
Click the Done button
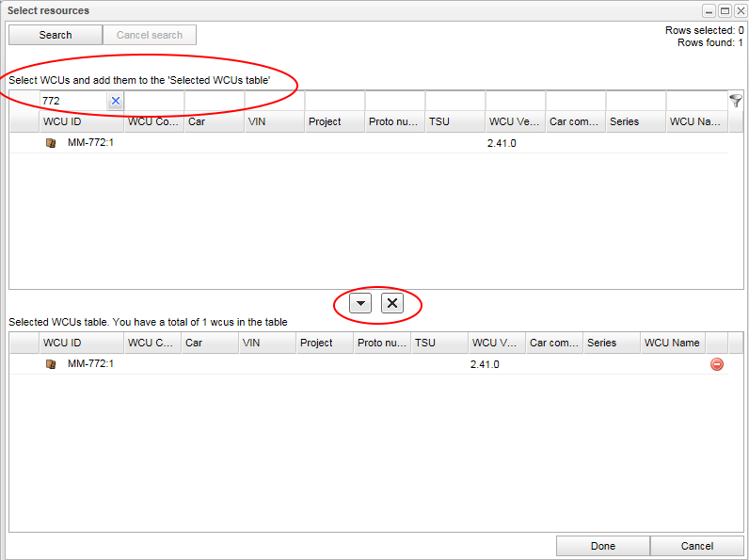coord(602,546)
